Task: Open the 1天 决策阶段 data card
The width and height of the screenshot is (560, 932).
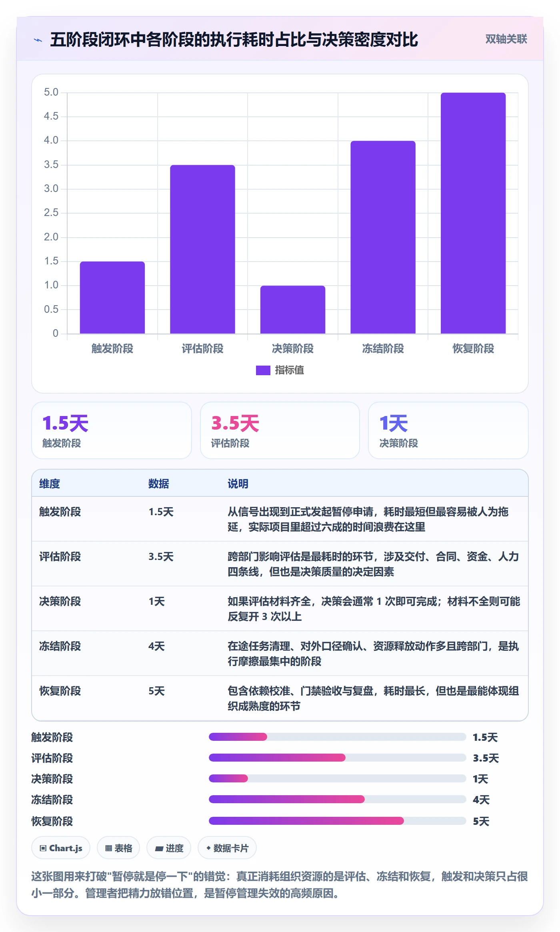Action: 448,430
